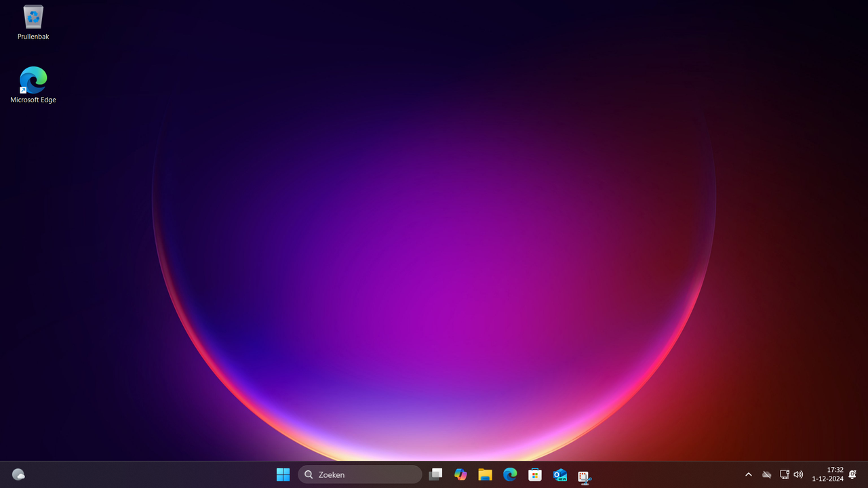The width and height of the screenshot is (868, 488).
Task: Open the Snipping Tool taskbar icon
Action: [x=585, y=476]
